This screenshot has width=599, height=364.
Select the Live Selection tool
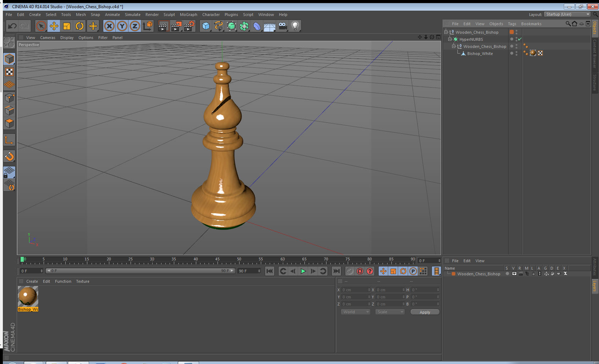click(41, 26)
